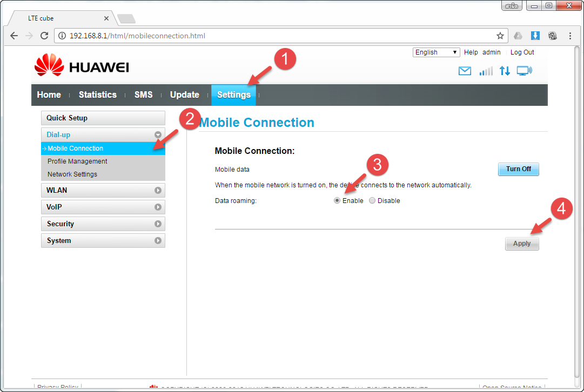Click the data transfer arrows icon
This screenshot has width=584, height=392.
pyautogui.click(x=505, y=71)
